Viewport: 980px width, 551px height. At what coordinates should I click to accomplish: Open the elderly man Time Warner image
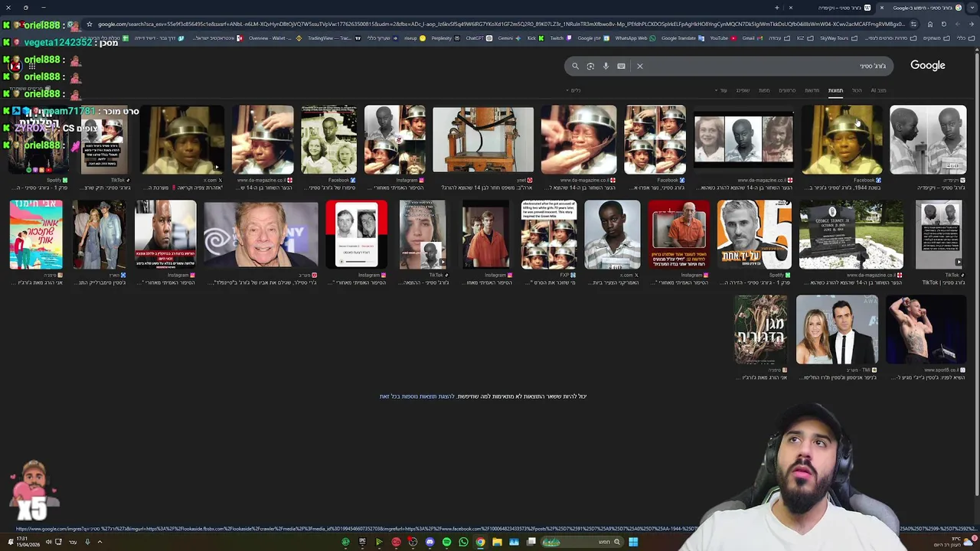click(261, 235)
